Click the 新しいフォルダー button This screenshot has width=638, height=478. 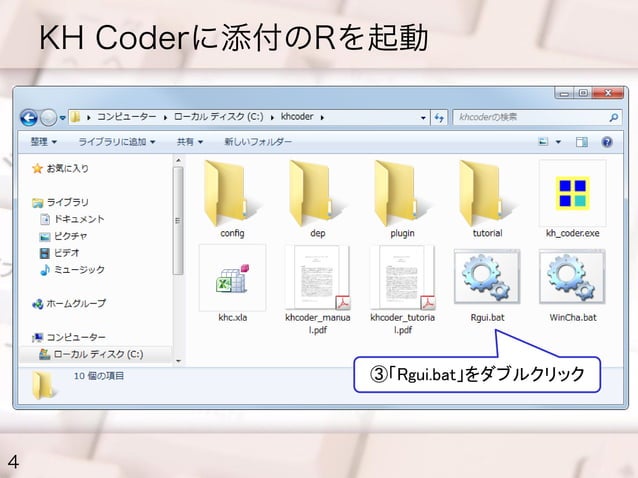click(x=258, y=142)
